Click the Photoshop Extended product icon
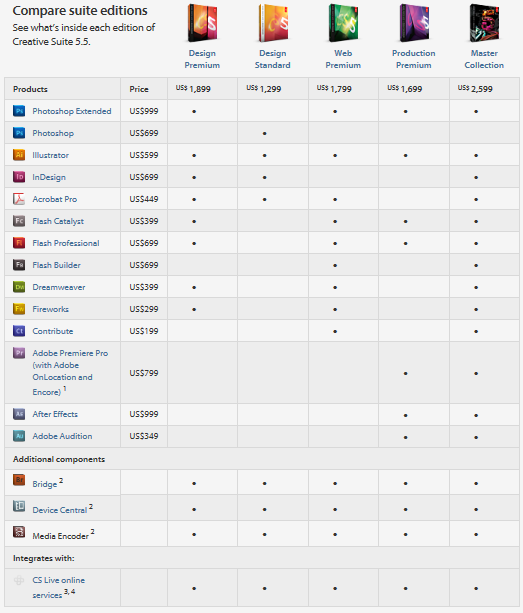The height and width of the screenshot is (613, 523). [19, 111]
